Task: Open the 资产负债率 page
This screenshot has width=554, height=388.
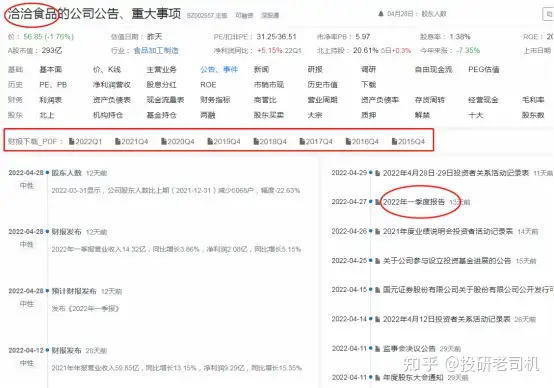Action: [x=380, y=100]
